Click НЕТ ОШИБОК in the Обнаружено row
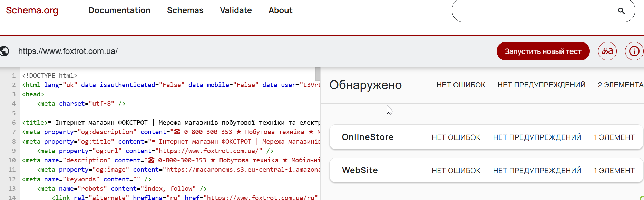Viewport: 644px width, 200px height. pos(461,85)
